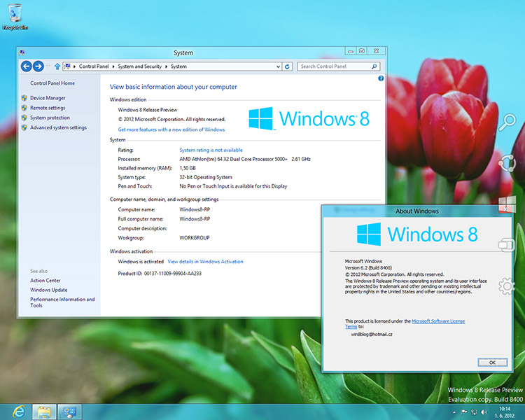This screenshot has height=420, width=525.
Task: Go forward with the blue Forward arrow
Action: coord(38,66)
